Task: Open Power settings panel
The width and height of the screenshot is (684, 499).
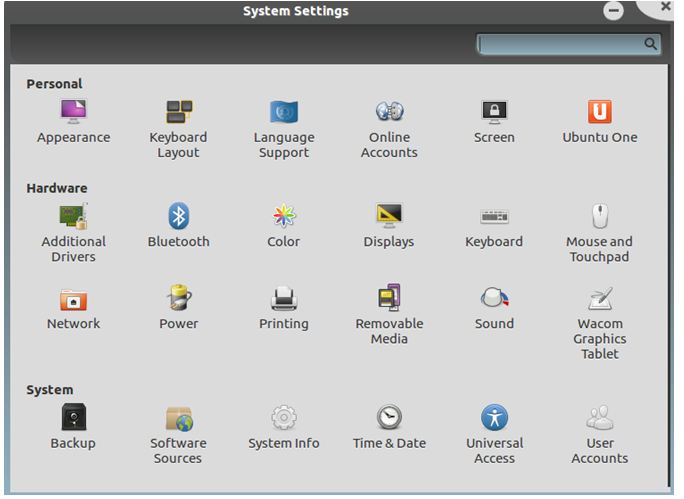Action: [x=178, y=298]
